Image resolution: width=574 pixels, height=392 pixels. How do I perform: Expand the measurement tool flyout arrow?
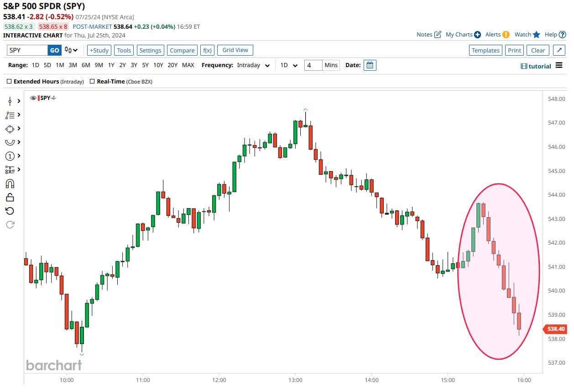(x=19, y=170)
